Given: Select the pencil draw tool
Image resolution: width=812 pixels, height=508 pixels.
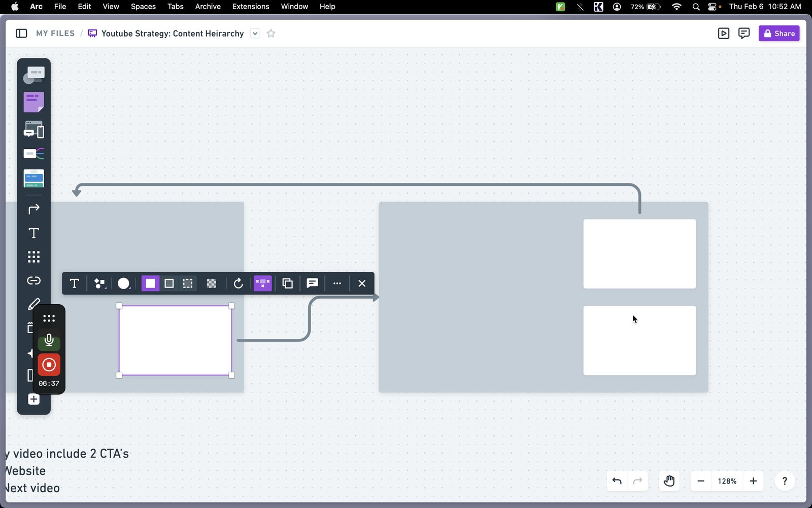Looking at the screenshot, I should tap(33, 304).
